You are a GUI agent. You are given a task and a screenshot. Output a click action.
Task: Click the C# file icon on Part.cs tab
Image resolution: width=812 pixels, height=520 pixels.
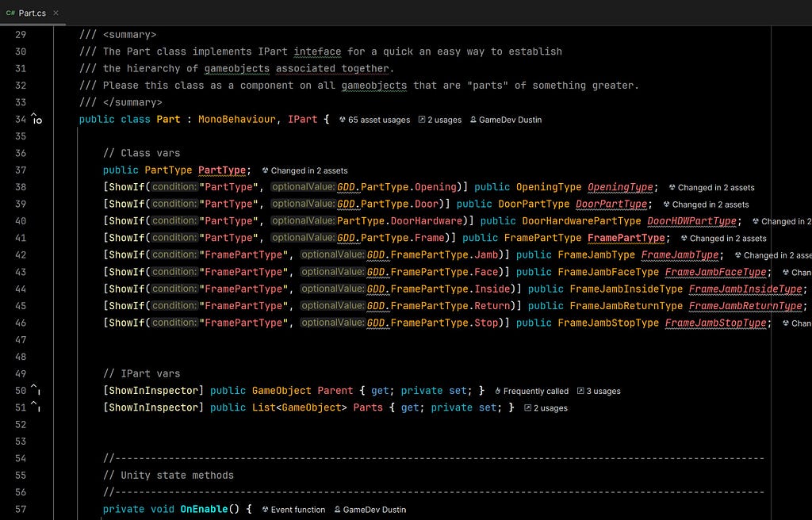pos(10,13)
